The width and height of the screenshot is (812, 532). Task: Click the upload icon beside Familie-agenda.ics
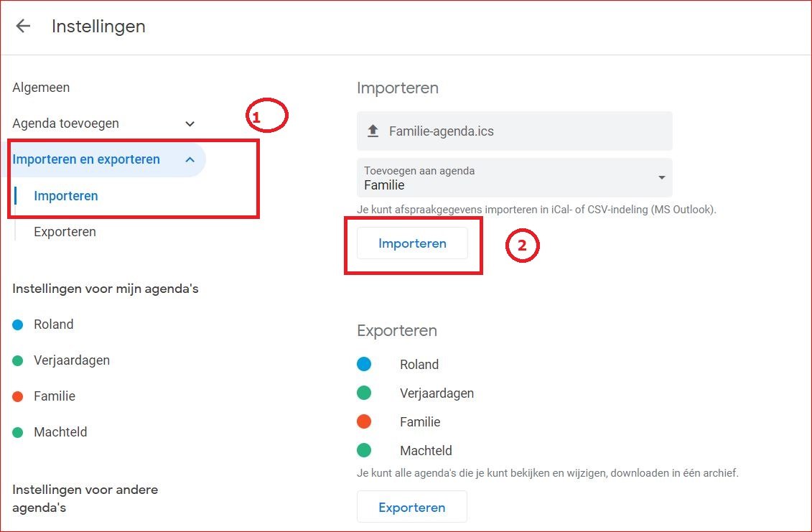coord(373,131)
